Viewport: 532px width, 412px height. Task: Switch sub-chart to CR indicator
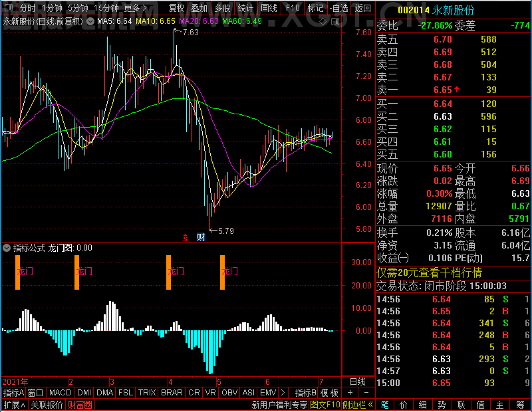pos(194,393)
